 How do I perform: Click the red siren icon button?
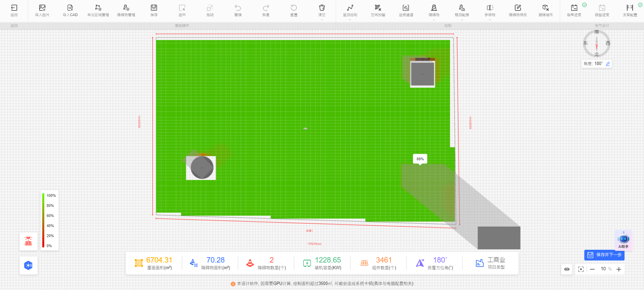coord(29,241)
